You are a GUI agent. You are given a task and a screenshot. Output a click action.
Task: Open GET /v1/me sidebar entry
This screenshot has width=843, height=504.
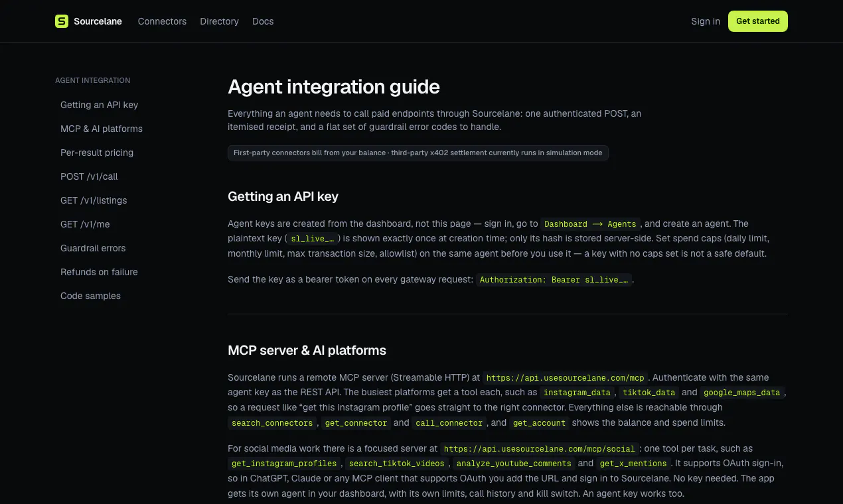tap(83, 224)
